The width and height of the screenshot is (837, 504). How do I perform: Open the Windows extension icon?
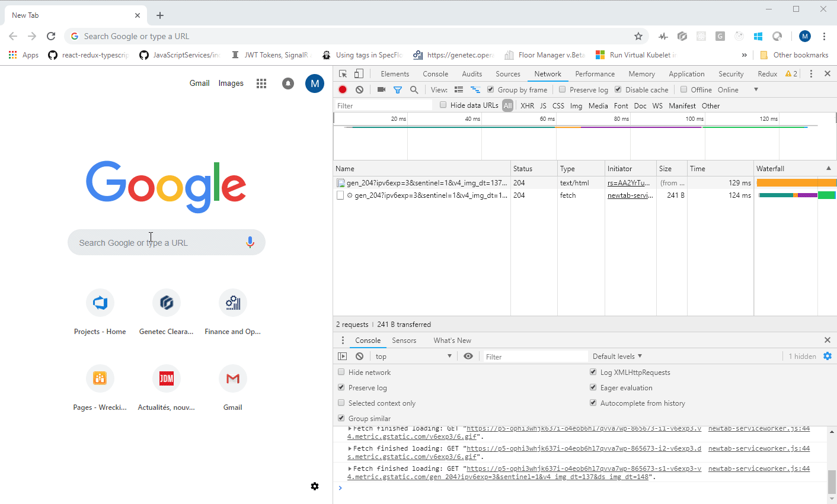coord(758,36)
